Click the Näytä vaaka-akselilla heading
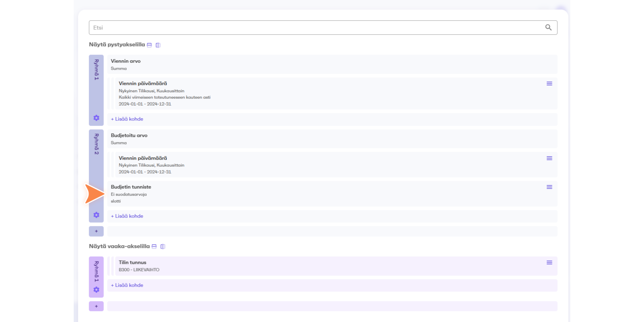 pyautogui.click(x=119, y=246)
